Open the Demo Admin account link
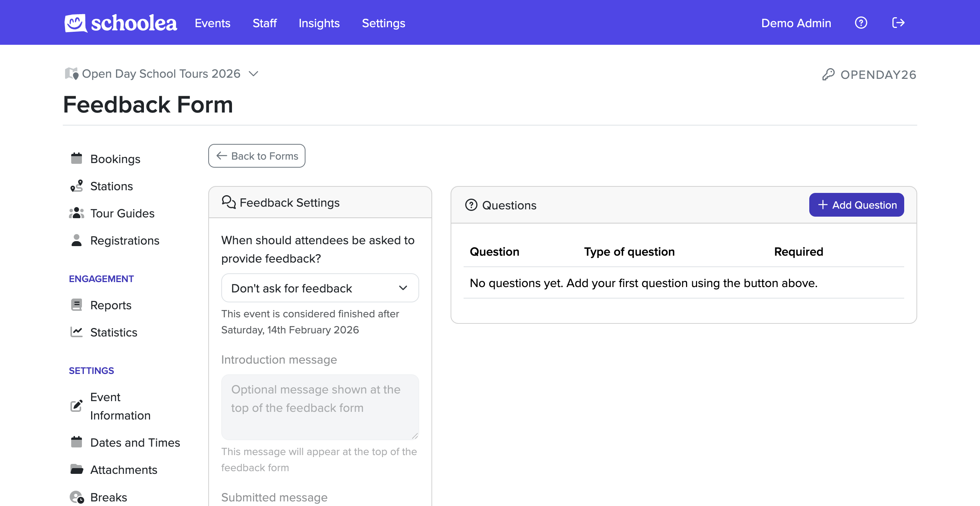This screenshot has height=506, width=980. click(x=796, y=23)
